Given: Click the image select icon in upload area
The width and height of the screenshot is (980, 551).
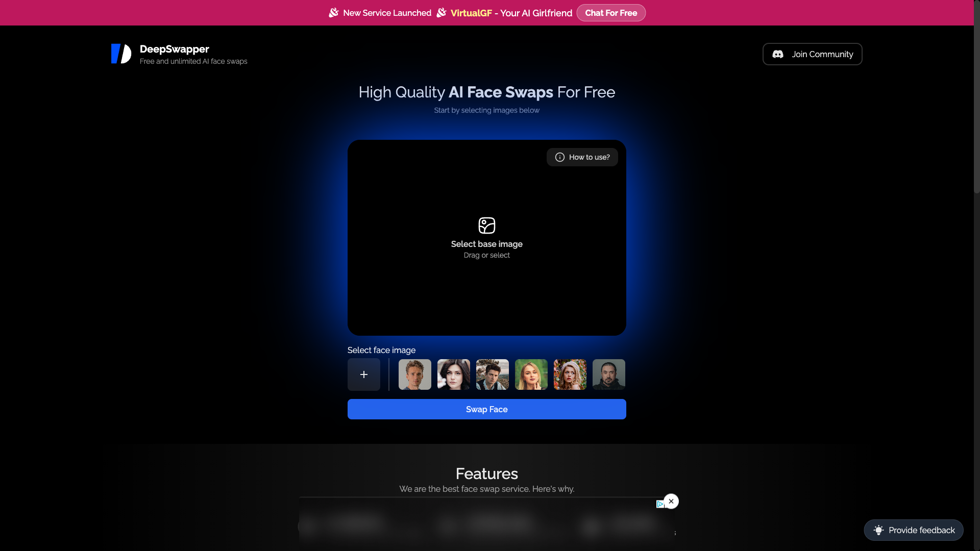Looking at the screenshot, I should point(486,226).
